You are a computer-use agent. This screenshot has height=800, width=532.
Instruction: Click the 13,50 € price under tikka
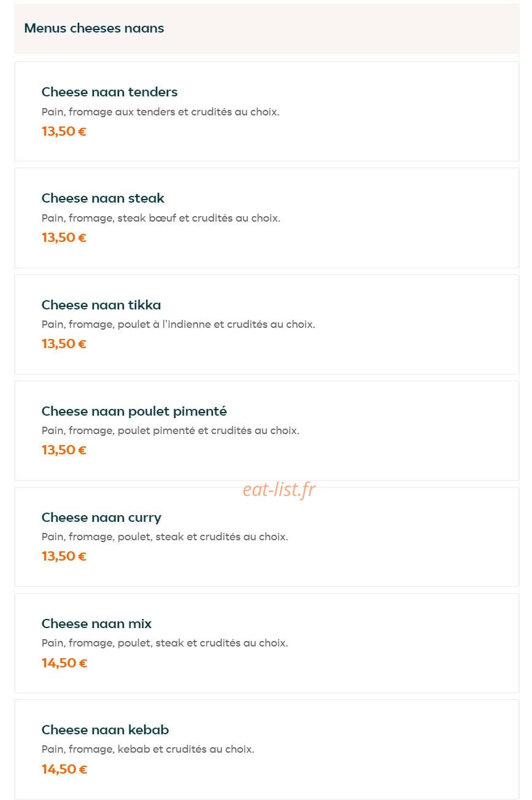[x=64, y=344]
